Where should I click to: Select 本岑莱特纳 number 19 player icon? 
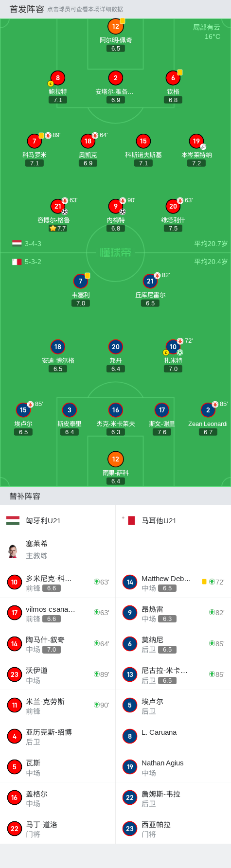196,141
